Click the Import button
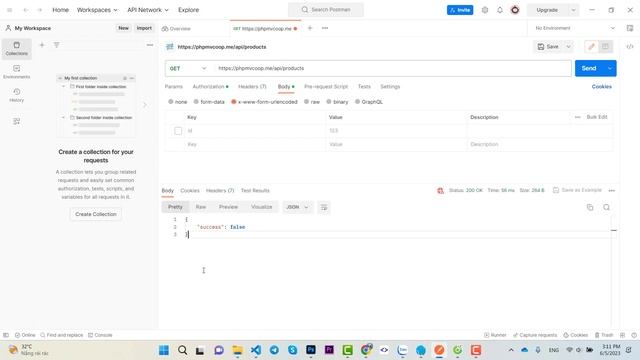Viewport: 640px width, 360px height. pos(144,28)
